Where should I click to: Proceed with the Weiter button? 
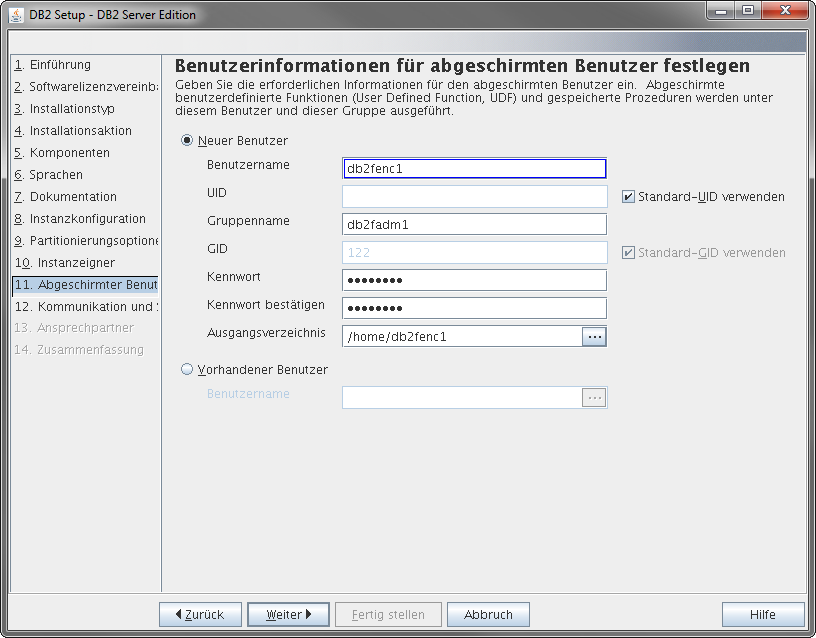click(288, 615)
